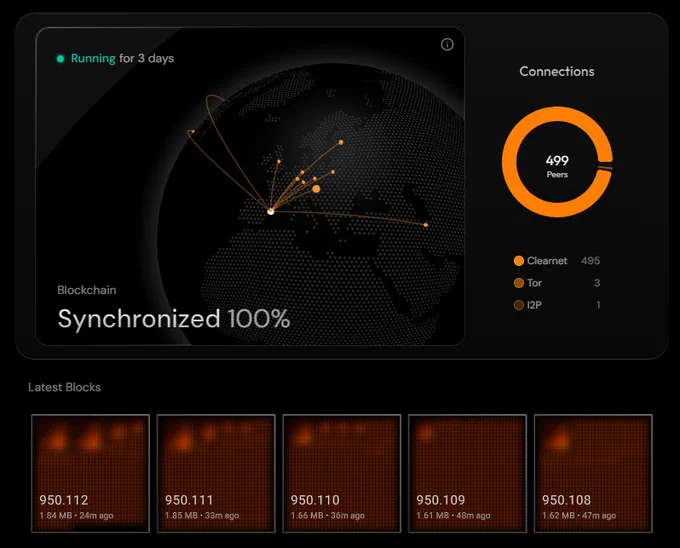Viewport: 680px width, 548px height.
Task: Open block 950.109 thumbnail
Action: (x=468, y=473)
